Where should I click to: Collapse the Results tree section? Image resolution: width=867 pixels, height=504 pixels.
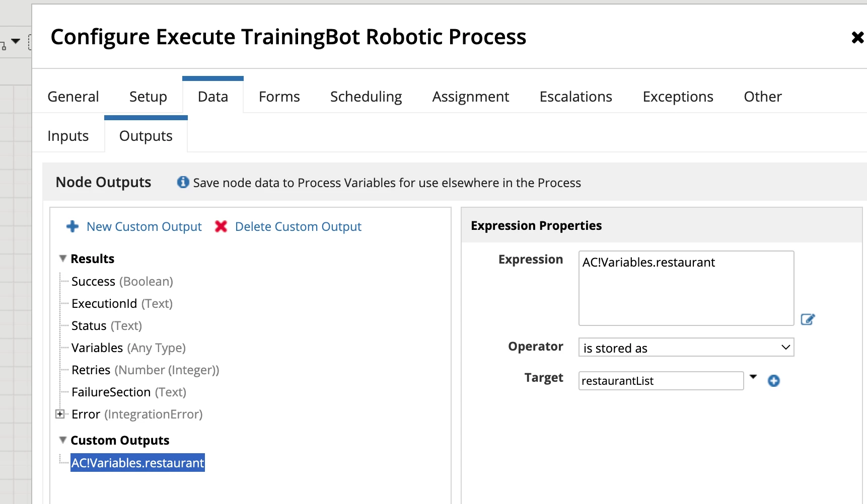pyautogui.click(x=63, y=259)
